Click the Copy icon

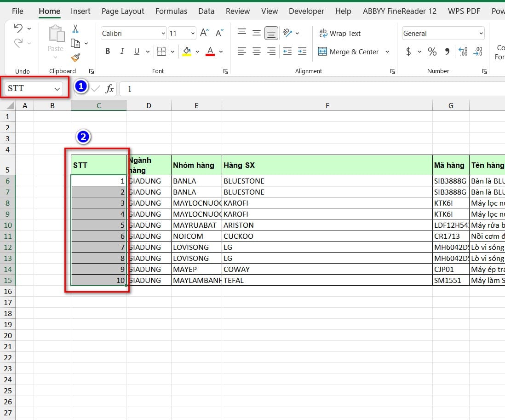click(75, 43)
